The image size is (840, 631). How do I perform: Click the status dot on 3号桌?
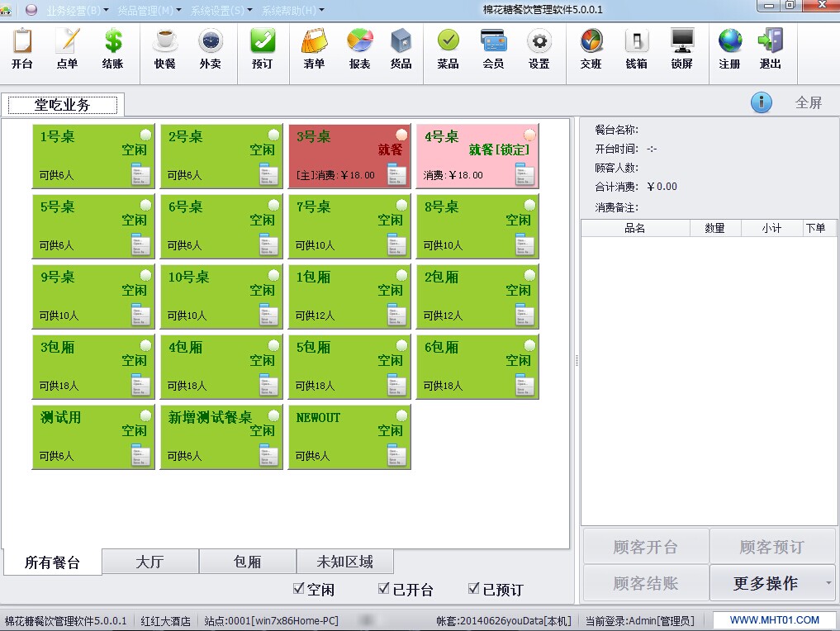[x=401, y=135]
